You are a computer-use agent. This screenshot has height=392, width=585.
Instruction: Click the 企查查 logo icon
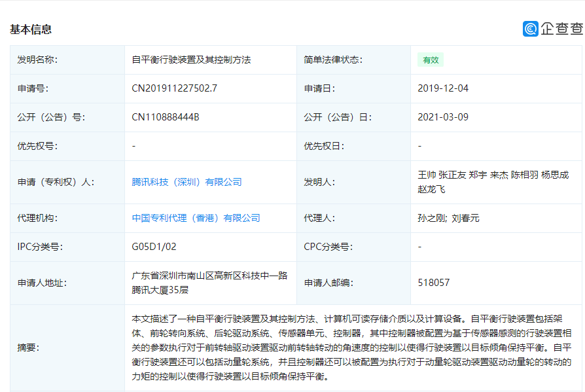530,29
